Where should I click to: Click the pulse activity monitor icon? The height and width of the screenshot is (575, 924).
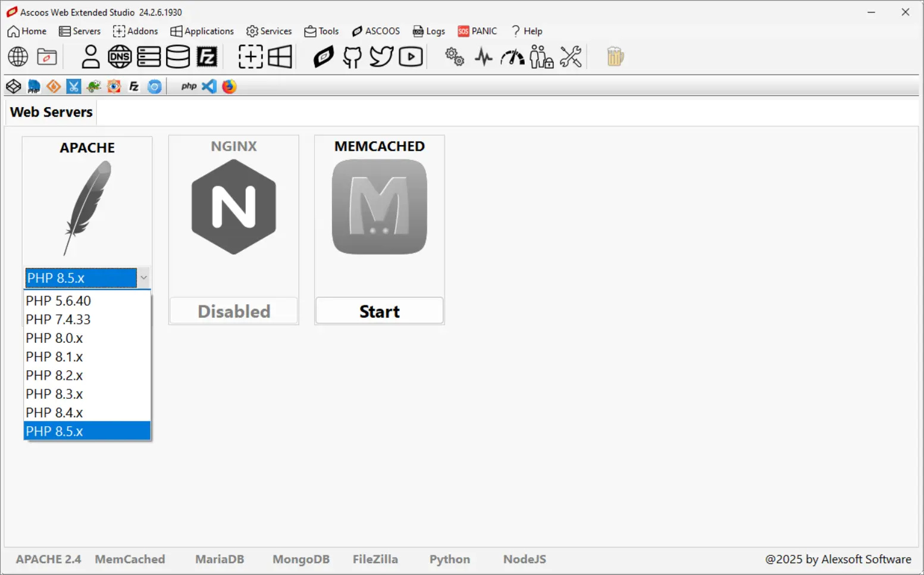point(484,57)
